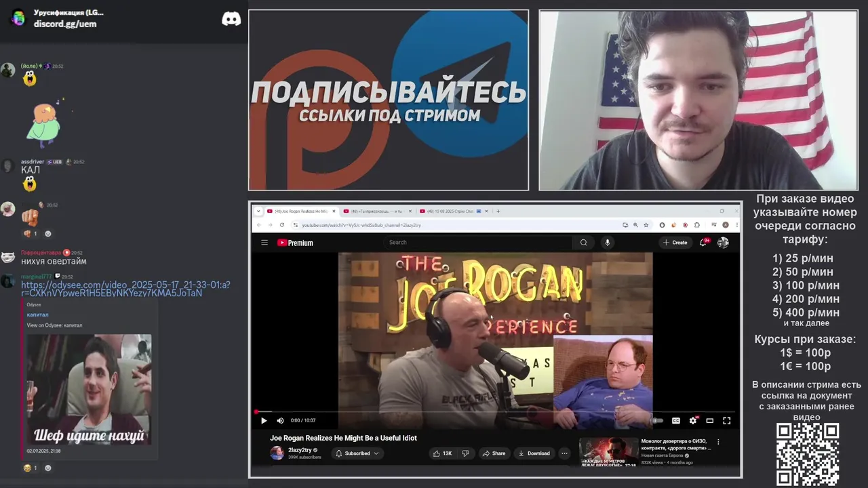Open the odysee.com video link in chat
868x488 pixels.
(x=125, y=289)
